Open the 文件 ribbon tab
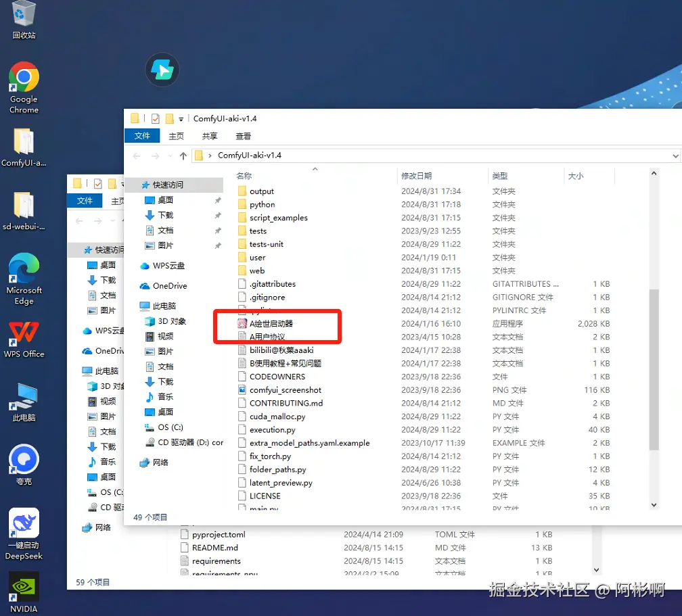This screenshot has height=616, width=682. (x=142, y=136)
